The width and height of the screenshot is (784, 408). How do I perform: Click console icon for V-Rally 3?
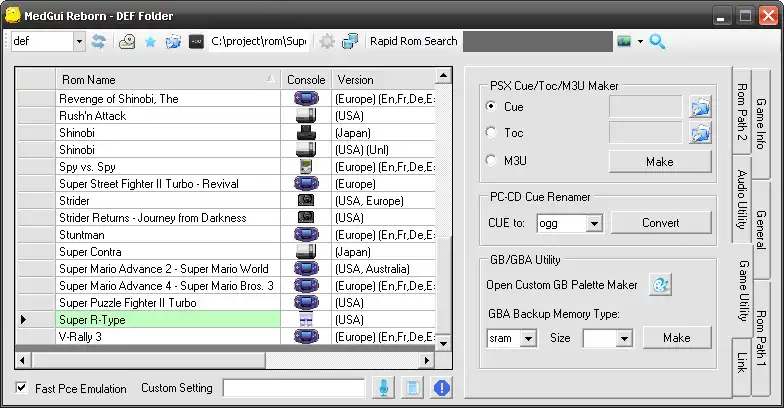point(306,336)
